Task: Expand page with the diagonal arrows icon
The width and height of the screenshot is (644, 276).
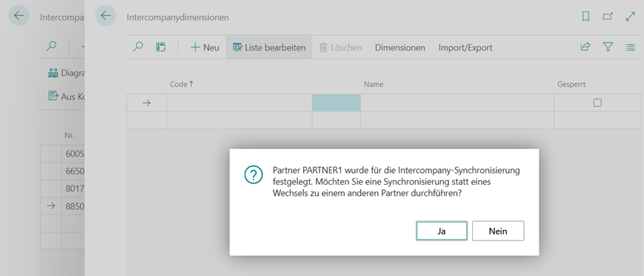Action: [630, 17]
